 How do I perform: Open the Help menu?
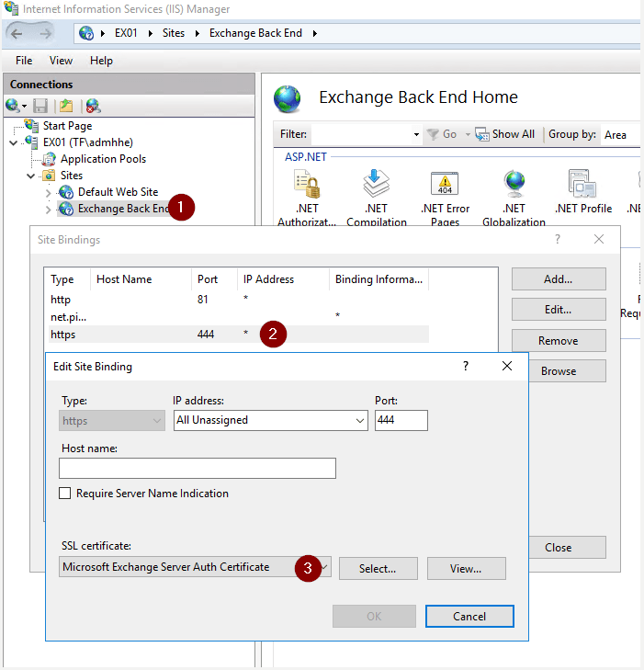click(x=101, y=61)
